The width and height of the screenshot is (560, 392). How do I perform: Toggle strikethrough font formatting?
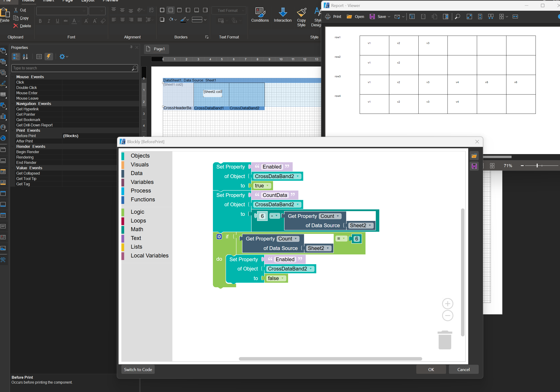tap(66, 21)
